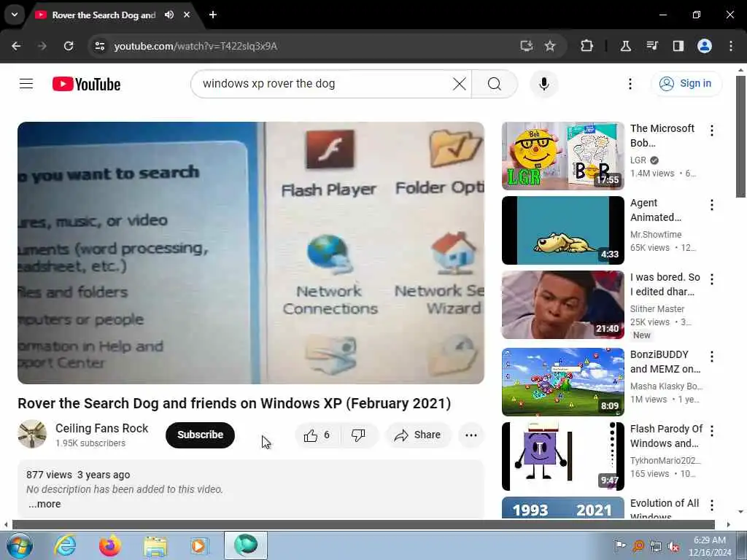The width and height of the screenshot is (747, 560).
Task: Open browser profile avatar
Action: pyautogui.click(x=705, y=46)
